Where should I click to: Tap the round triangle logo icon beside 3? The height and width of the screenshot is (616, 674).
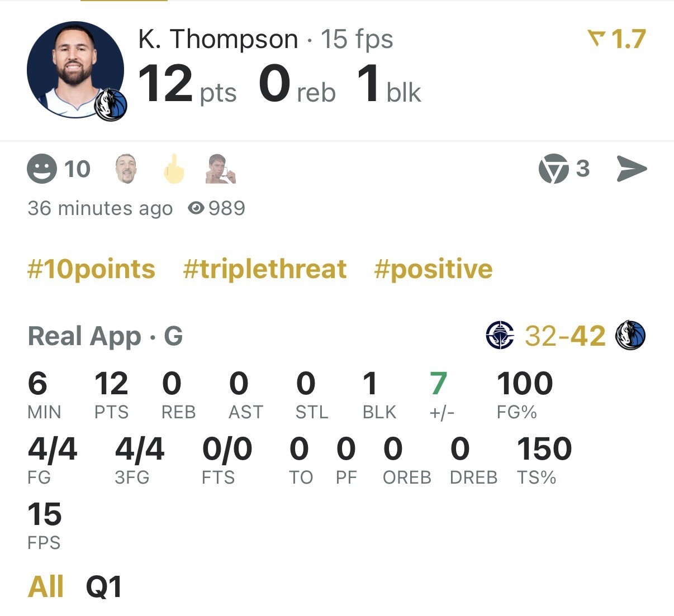coord(553,169)
